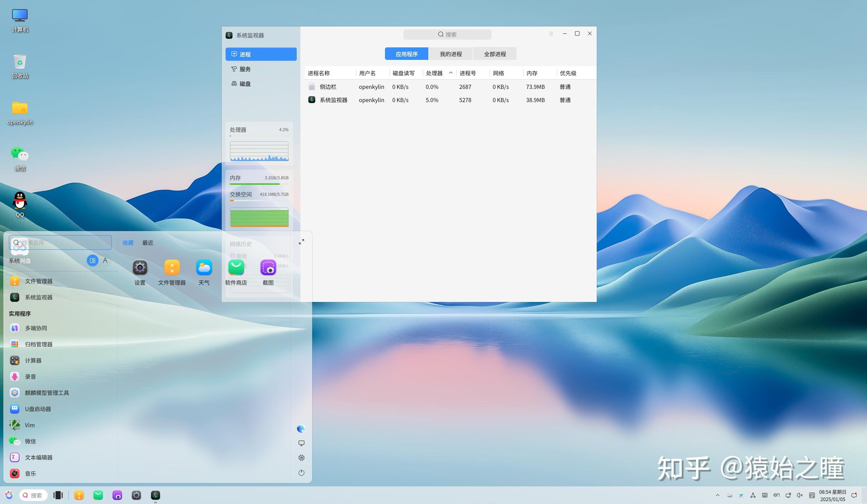867x504 pixels.
Task: Open the 截图 screenshot tool icon
Action: [x=268, y=267]
